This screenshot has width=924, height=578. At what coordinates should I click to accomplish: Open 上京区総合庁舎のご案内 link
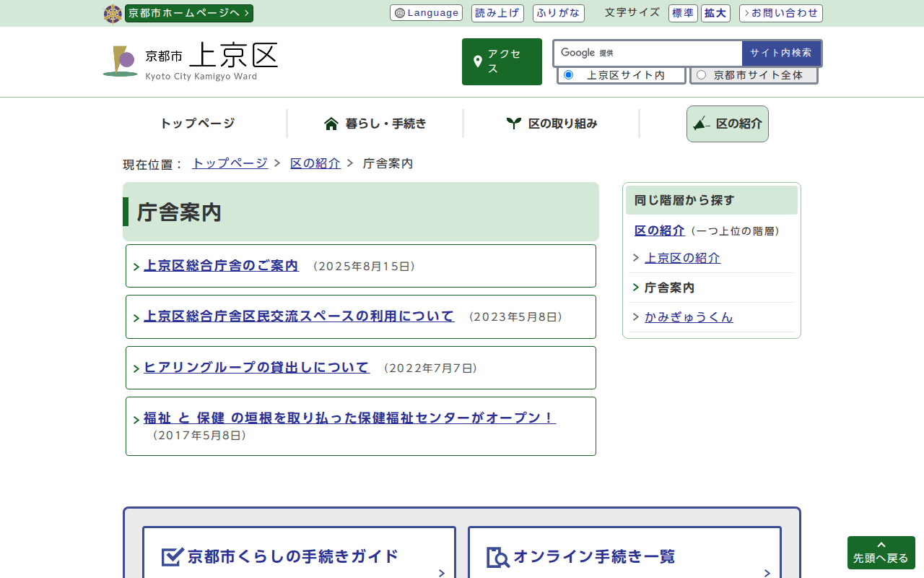pos(221,266)
